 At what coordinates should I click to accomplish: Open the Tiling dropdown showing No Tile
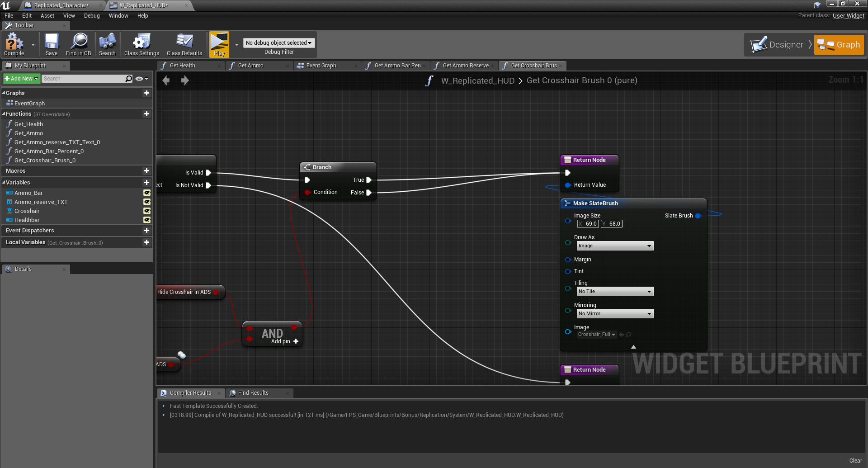[614, 291]
